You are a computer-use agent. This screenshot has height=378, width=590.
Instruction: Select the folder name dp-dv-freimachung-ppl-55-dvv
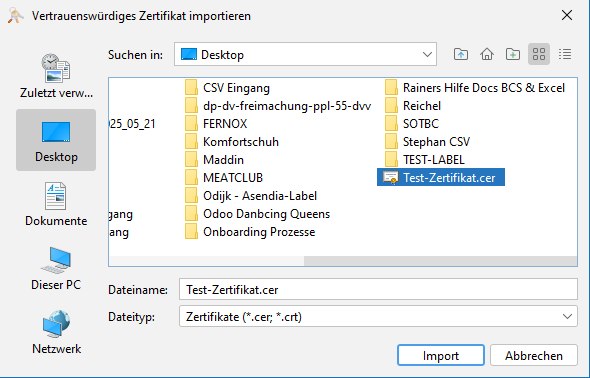[287, 106]
